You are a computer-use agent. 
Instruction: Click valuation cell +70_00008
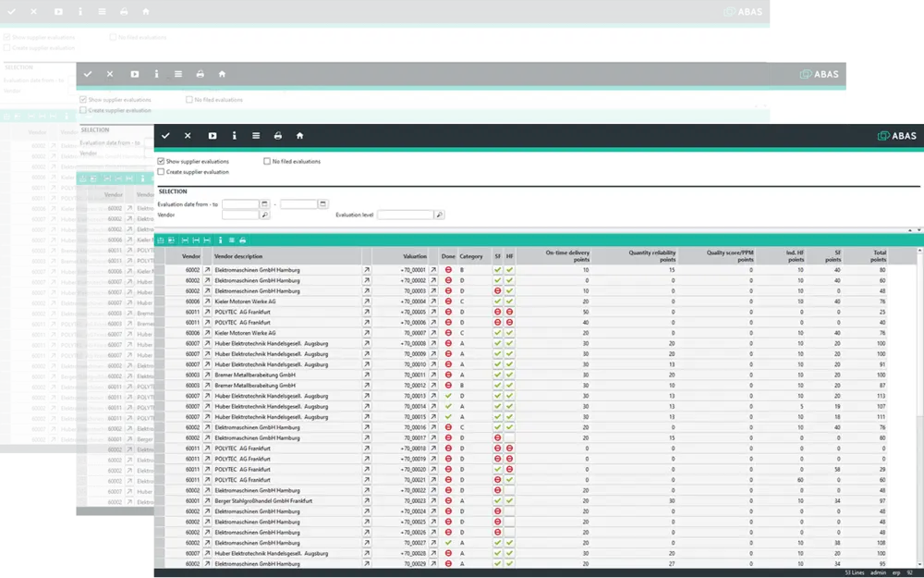413,343
